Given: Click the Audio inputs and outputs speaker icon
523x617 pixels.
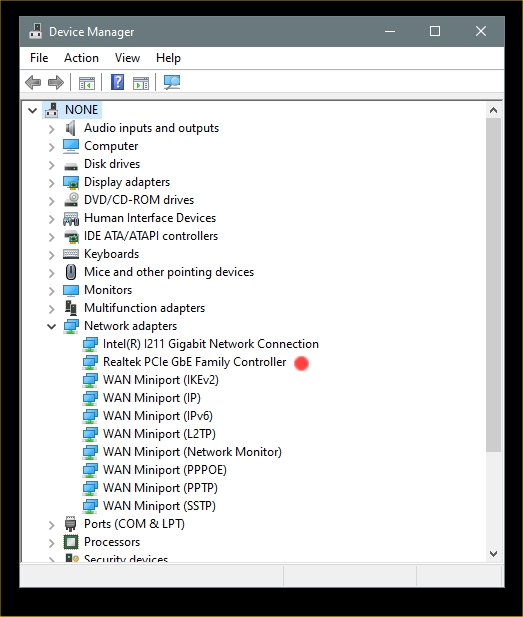Looking at the screenshot, I should pyautogui.click(x=70, y=128).
